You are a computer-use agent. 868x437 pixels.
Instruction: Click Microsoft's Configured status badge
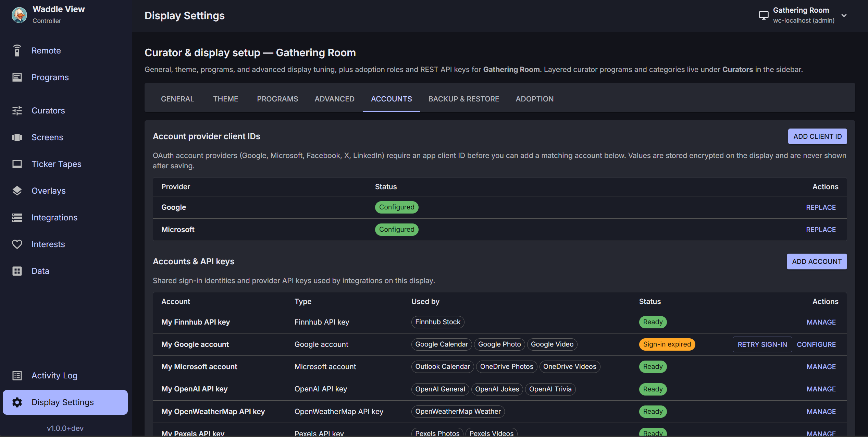pos(396,230)
